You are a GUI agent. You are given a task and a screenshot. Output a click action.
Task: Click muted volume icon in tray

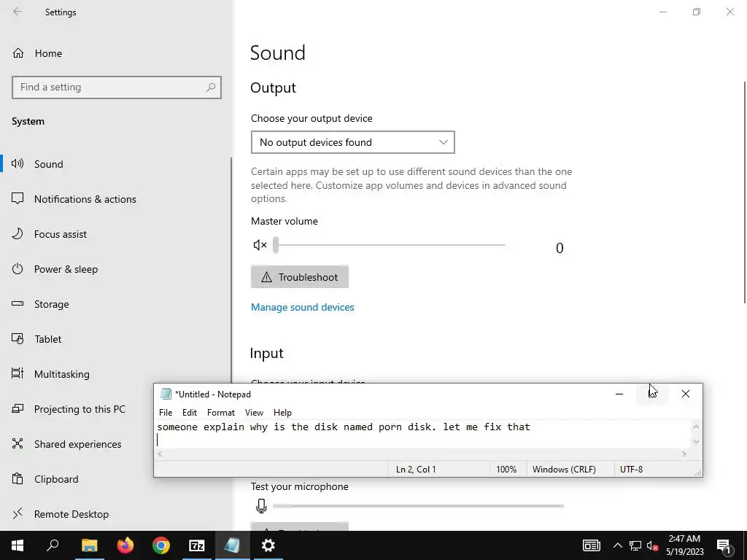(652, 545)
